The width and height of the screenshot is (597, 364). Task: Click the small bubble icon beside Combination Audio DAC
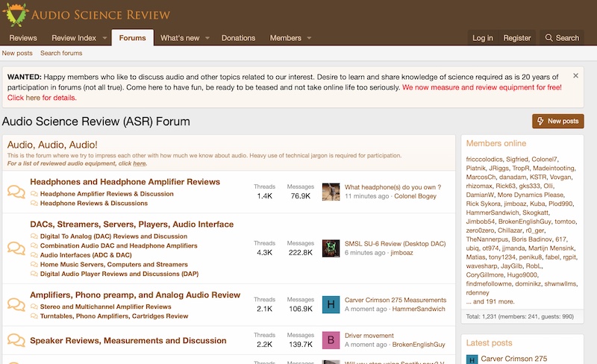pos(34,245)
